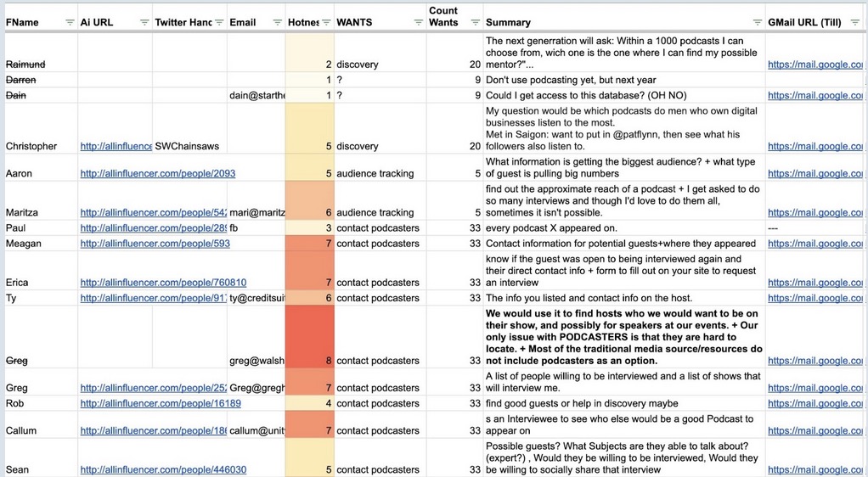Viewport: 868px width, 477px height.
Task: Open the Email column filter icon
Action: [x=275, y=22]
